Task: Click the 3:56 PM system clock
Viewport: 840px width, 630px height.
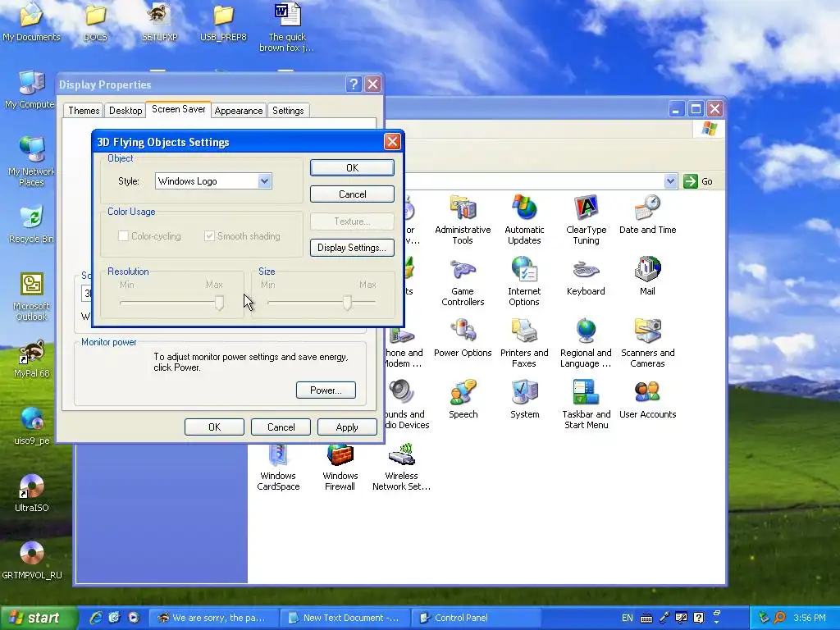Action: 809,618
